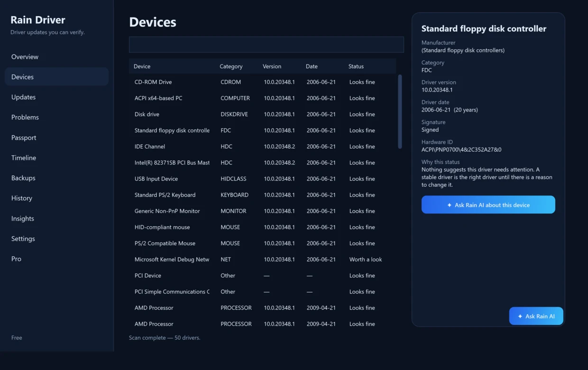
Task: Select the HID-compliant mouse row
Action: (x=262, y=227)
